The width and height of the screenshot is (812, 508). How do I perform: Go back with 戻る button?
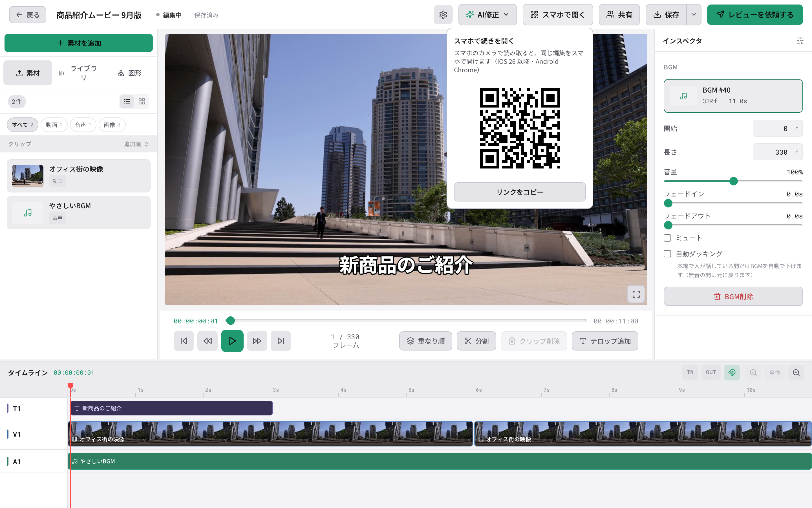coord(28,15)
